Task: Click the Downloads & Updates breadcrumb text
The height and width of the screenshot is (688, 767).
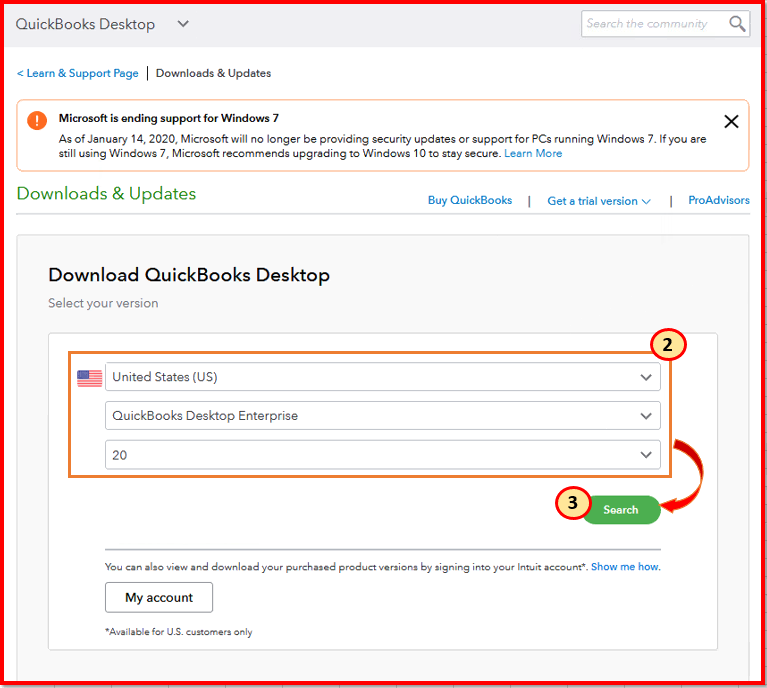Action: click(x=213, y=73)
